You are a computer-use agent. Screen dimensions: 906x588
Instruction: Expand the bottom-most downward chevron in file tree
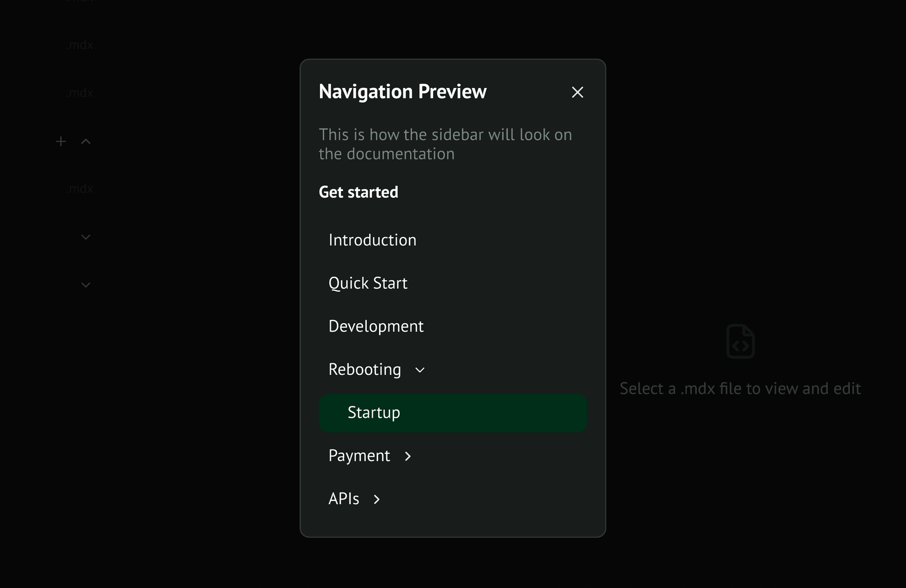pyautogui.click(x=86, y=285)
